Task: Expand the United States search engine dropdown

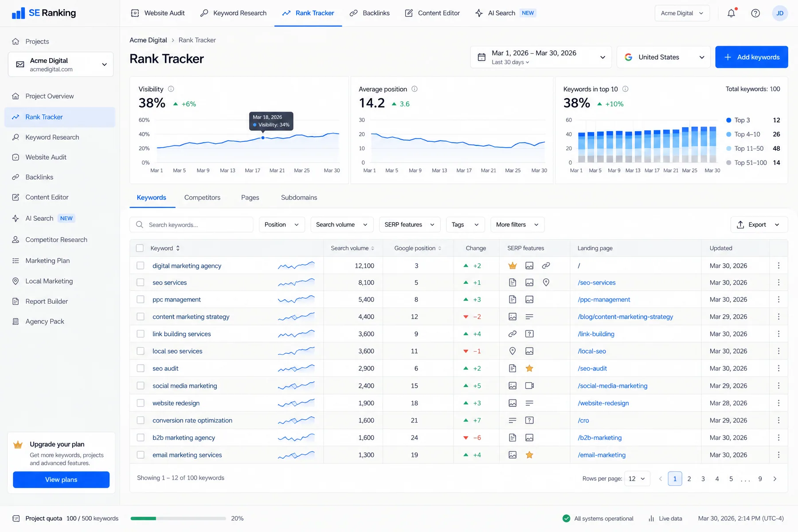Action: pyautogui.click(x=664, y=57)
